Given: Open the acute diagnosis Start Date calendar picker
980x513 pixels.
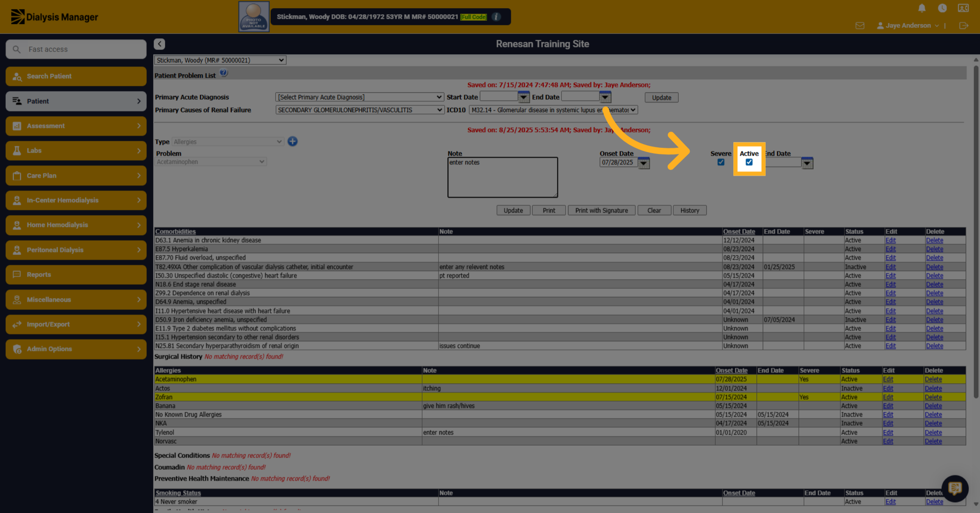Looking at the screenshot, I should [523, 97].
